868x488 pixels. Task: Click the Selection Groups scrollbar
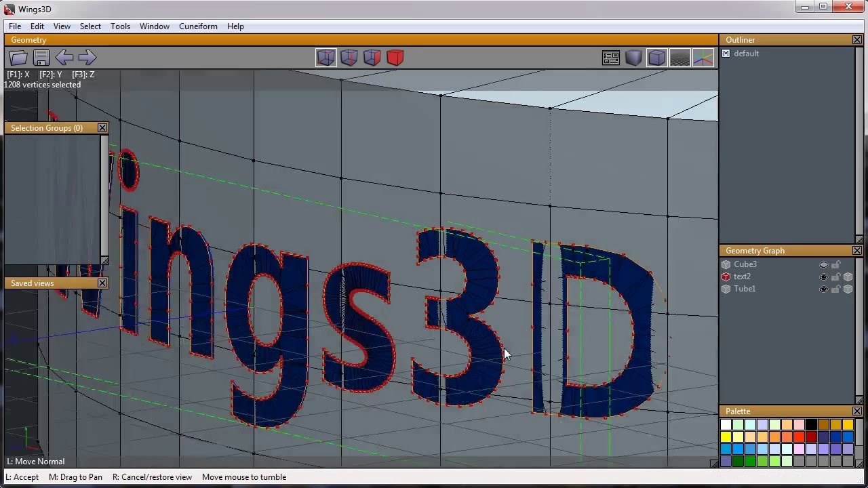[x=104, y=197]
